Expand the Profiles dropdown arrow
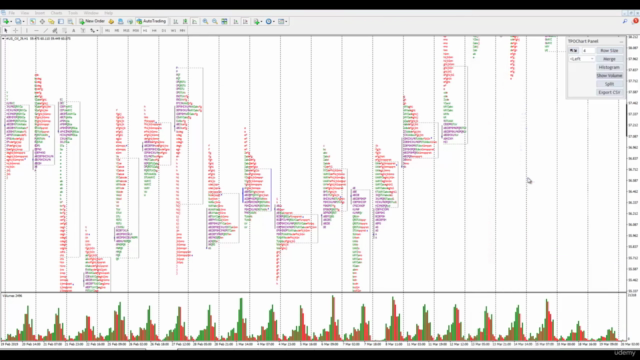 [24, 21]
